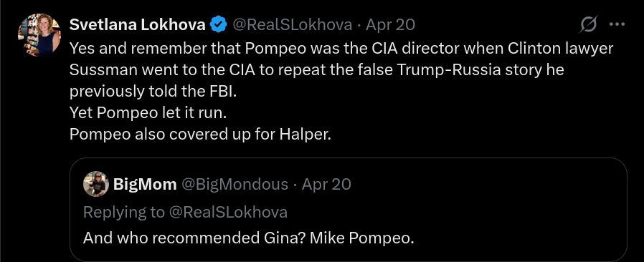The width and height of the screenshot is (644, 262).
Task: Click the blue verified badge
Action: [x=219, y=25]
